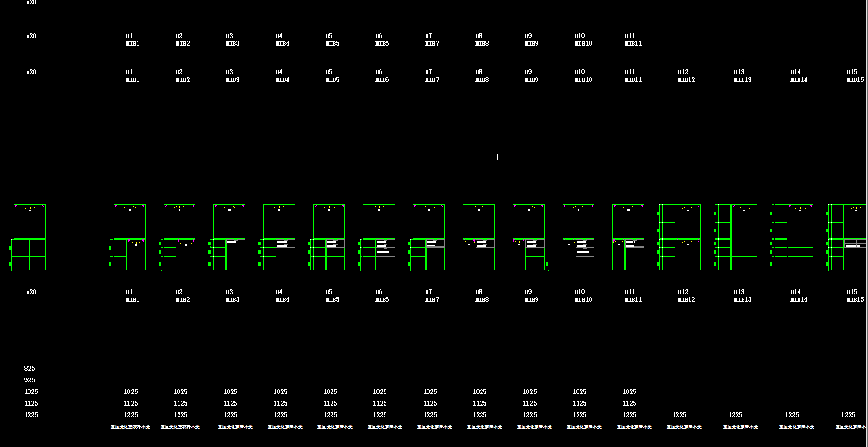Screen dimensions: 868x447
Task: Select the 1025 value in the B4 column
Action: 280,392
